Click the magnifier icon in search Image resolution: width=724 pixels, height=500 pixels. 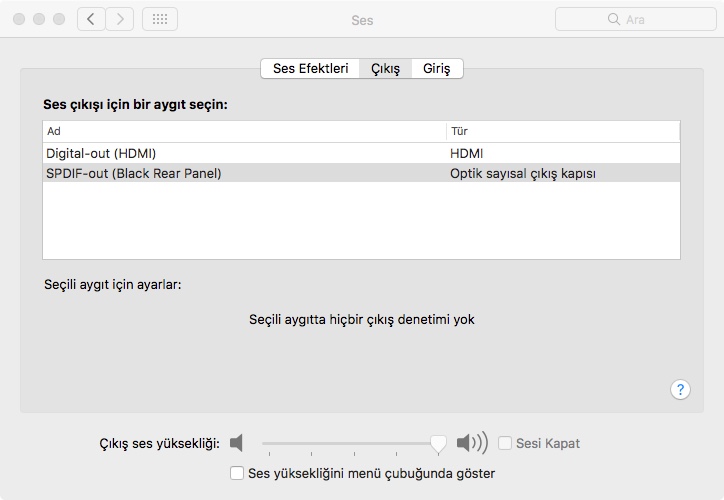[x=614, y=19]
